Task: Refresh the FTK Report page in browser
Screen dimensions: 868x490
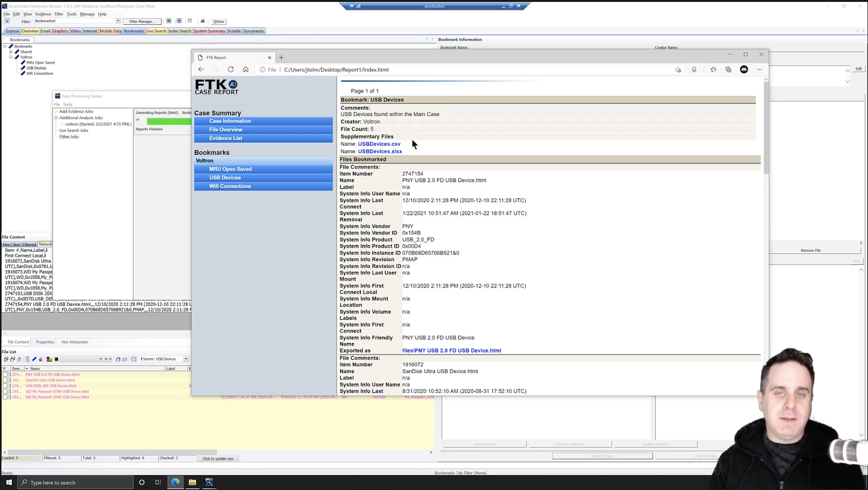Action: pos(231,69)
